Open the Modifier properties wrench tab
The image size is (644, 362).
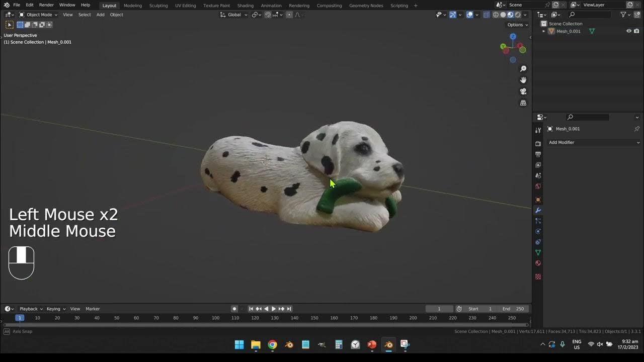[538, 210]
